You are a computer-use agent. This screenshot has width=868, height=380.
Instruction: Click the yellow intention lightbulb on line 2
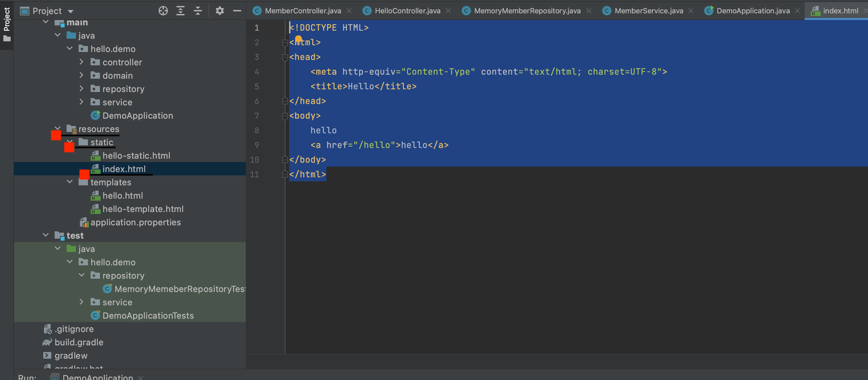[298, 39]
